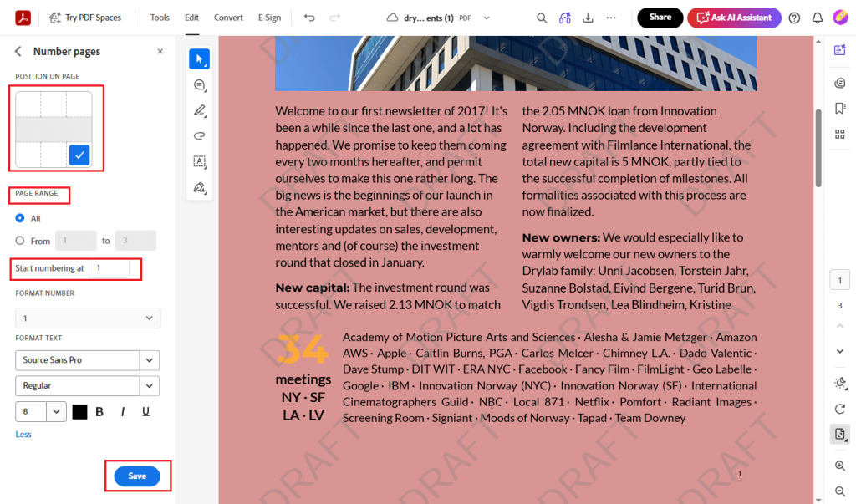
Task: Download the PDF file
Action: [588, 18]
